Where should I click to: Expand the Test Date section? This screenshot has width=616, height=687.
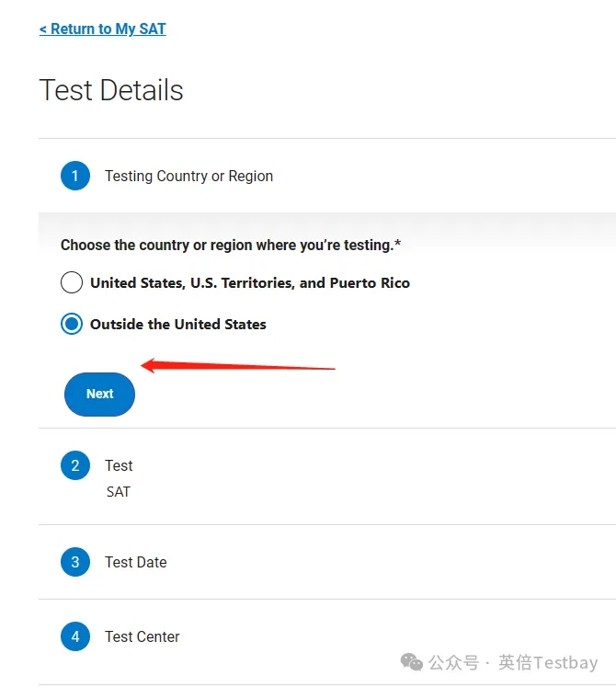pos(136,562)
